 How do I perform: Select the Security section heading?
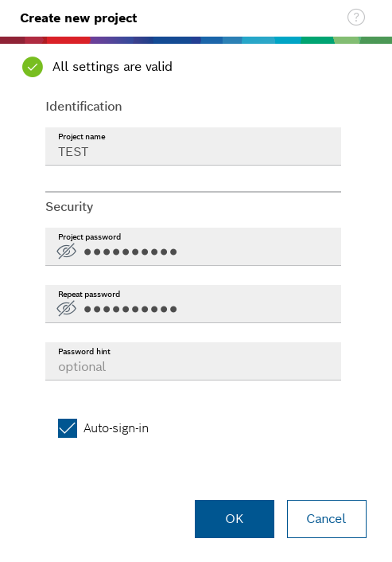tap(69, 207)
